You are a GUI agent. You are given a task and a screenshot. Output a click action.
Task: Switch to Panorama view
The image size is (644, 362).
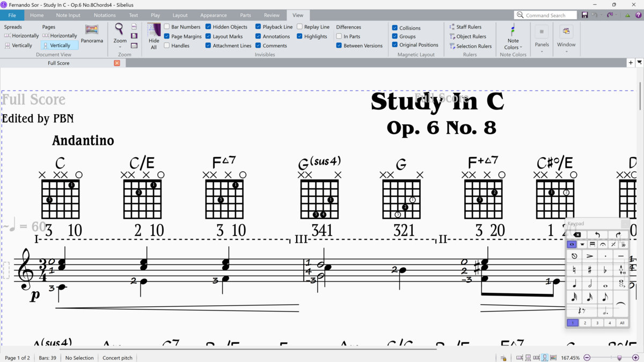point(92,33)
